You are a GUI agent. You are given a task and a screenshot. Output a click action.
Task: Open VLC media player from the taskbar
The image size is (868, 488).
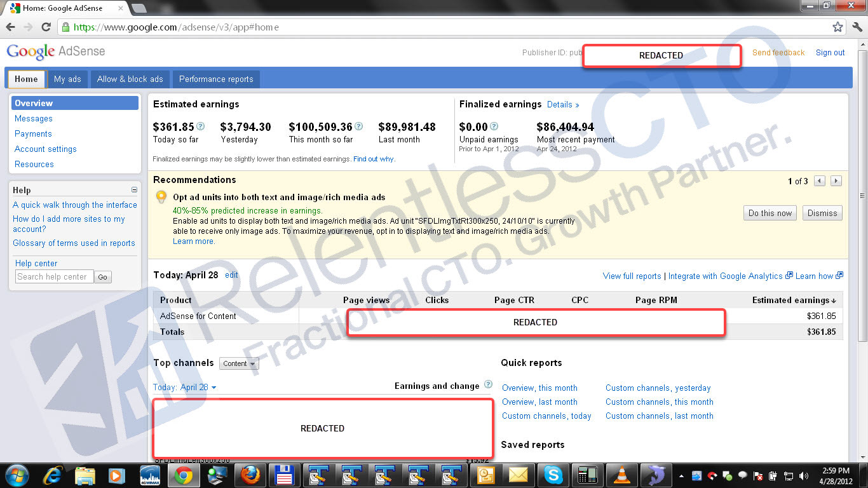[x=621, y=475]
